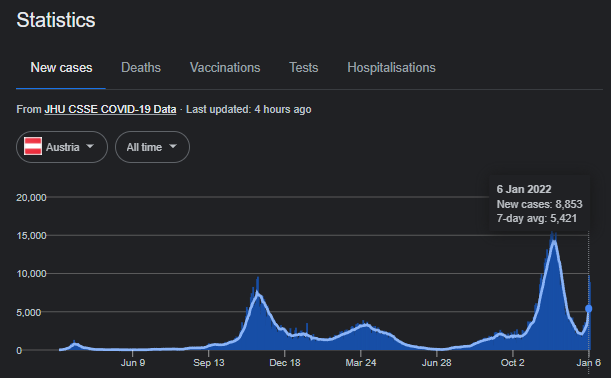Select the Vaccinations tab
Screen dimensions: 611x378
(225, 68)
